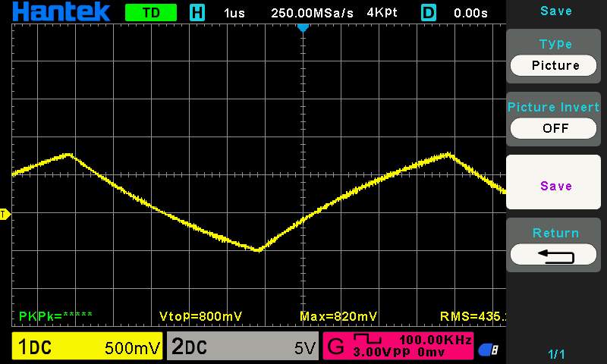This screenshot has width=607, height=364.
Task: Click the Max=820mV measurement
Action: [338, 316]
